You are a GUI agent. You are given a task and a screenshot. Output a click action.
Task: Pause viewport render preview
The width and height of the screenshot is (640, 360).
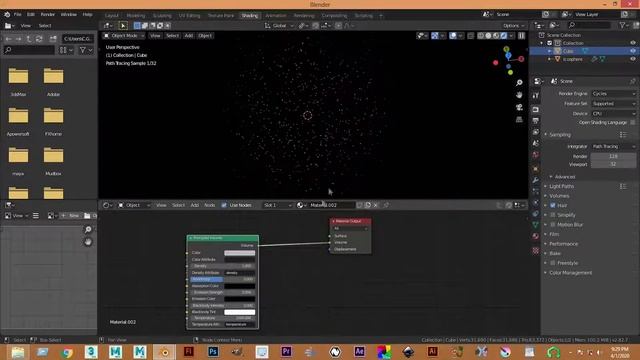click(521, 36)
